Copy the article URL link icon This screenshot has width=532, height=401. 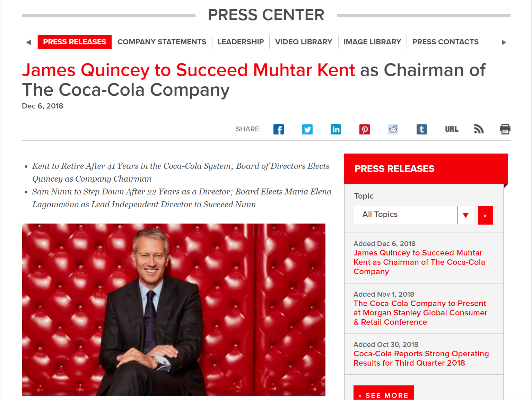452,129
